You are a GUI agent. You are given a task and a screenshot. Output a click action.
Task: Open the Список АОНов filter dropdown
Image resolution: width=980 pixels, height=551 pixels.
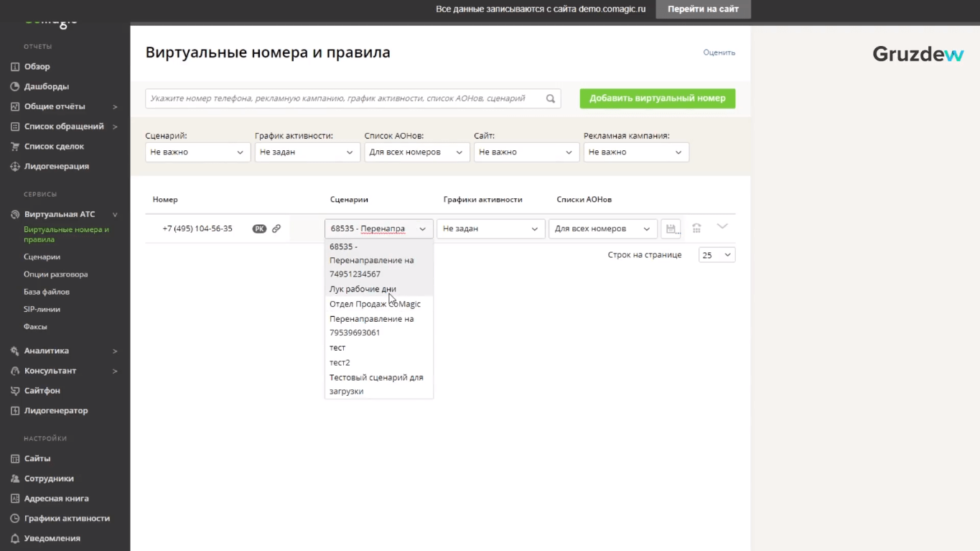(x=417, y=152)
